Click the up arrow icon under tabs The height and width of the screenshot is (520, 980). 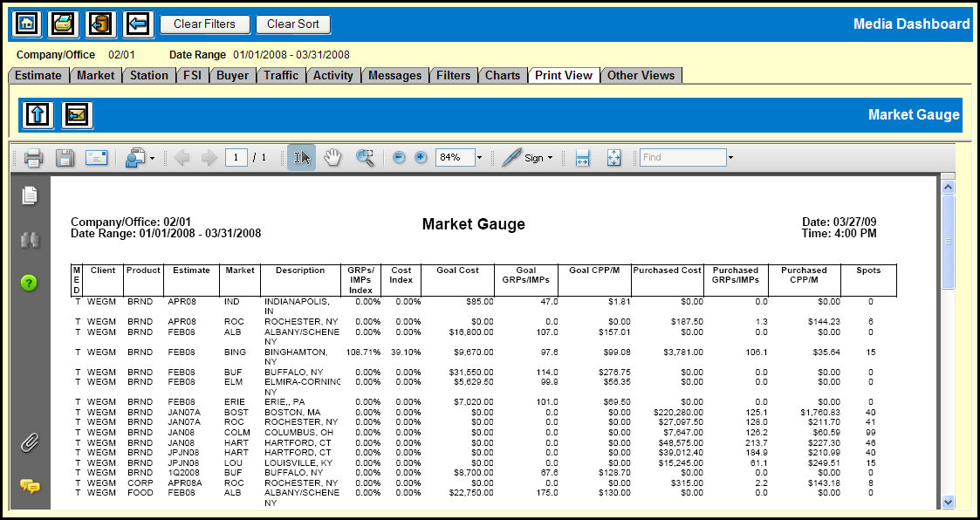pos(38,114)
